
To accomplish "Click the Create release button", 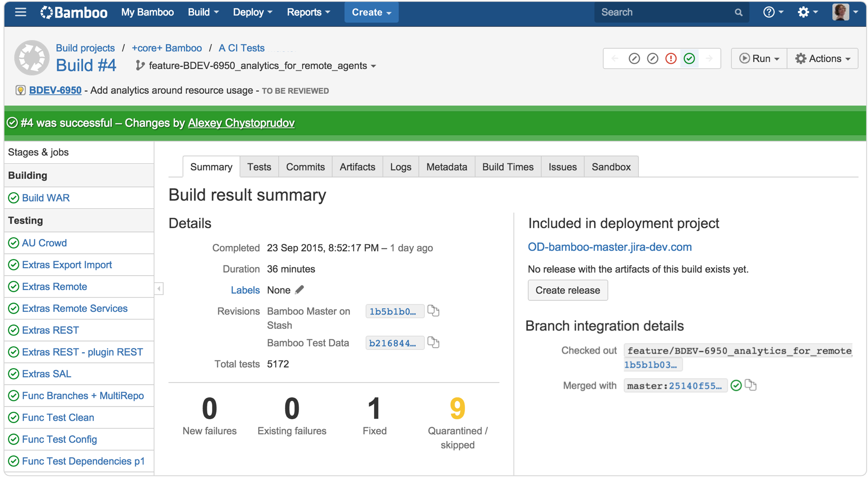I will pyautogui.click(x=568, y=290).
